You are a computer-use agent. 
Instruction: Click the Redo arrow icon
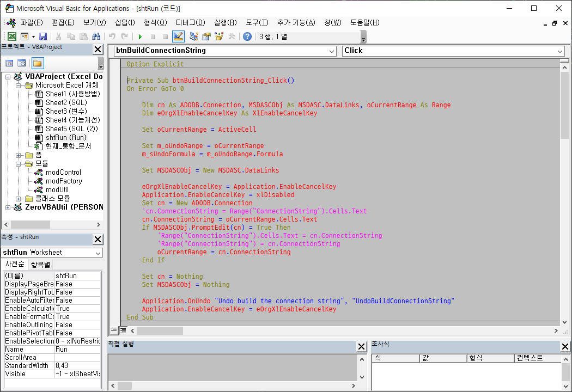124,36
